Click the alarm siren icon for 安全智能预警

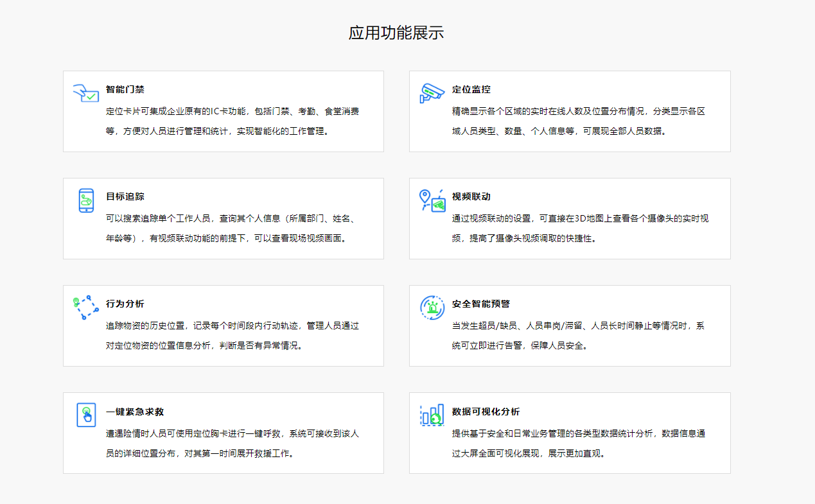(432, 308)
